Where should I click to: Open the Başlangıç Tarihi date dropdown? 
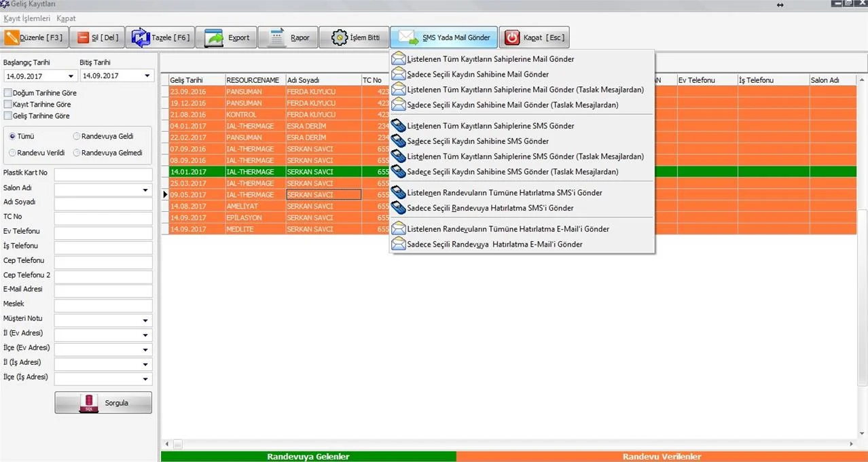tap(71, 76)
